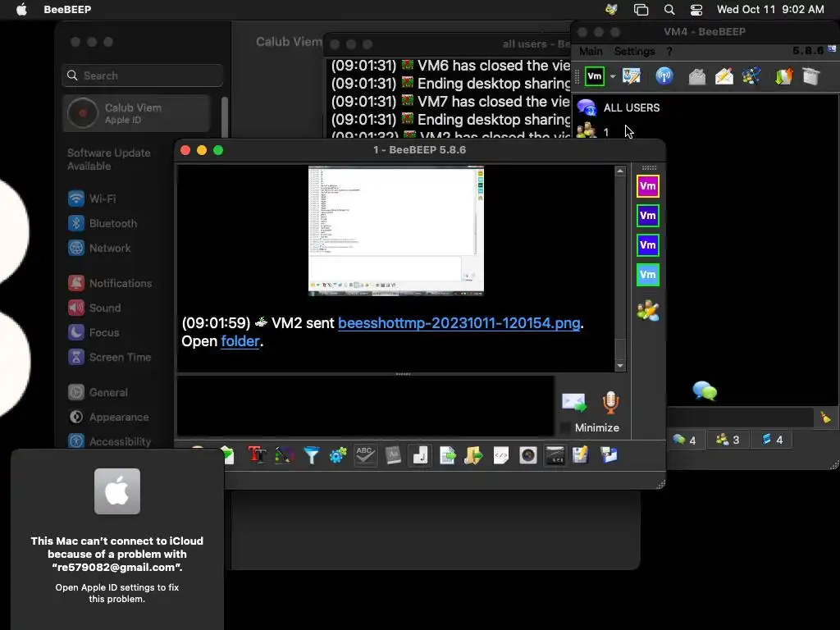Click the VM user avatar in VM4 toolbar
The width and height of the screenshot is (840, 630).
coord(595,76)
